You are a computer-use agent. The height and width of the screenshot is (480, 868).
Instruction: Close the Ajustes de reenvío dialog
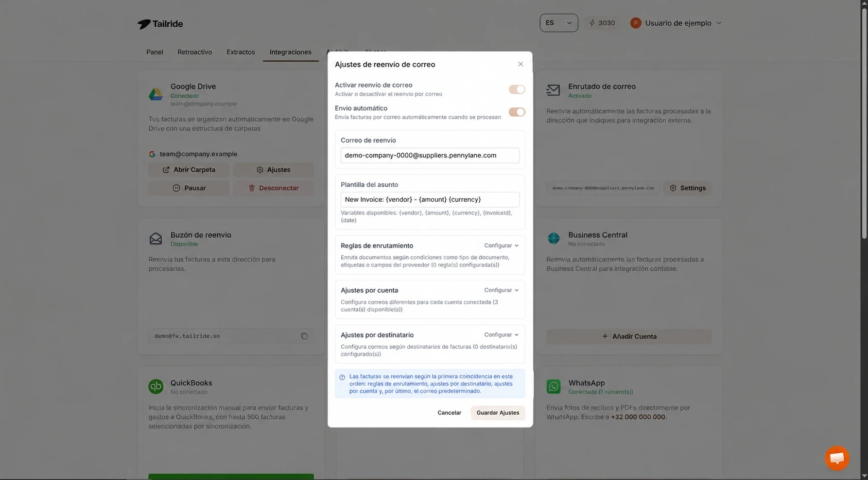tap(520, 64)
